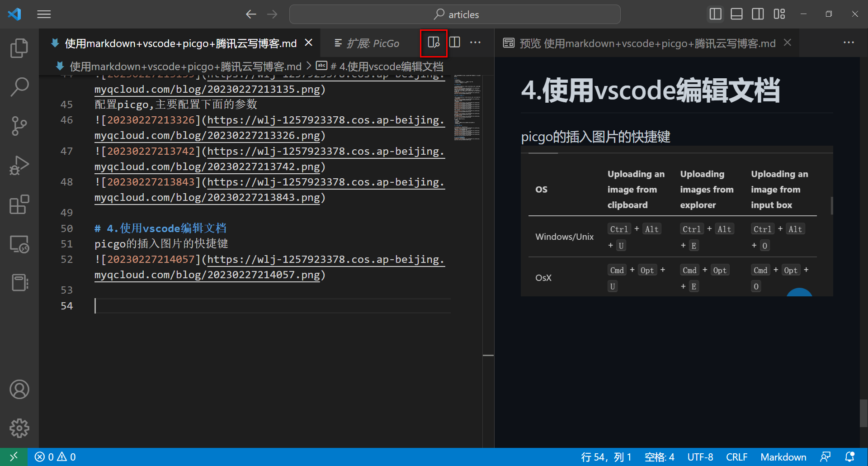The height and width of the screenshot is (466, 868).
Task: Open preview to the side icon
Action: coord(434,43)
